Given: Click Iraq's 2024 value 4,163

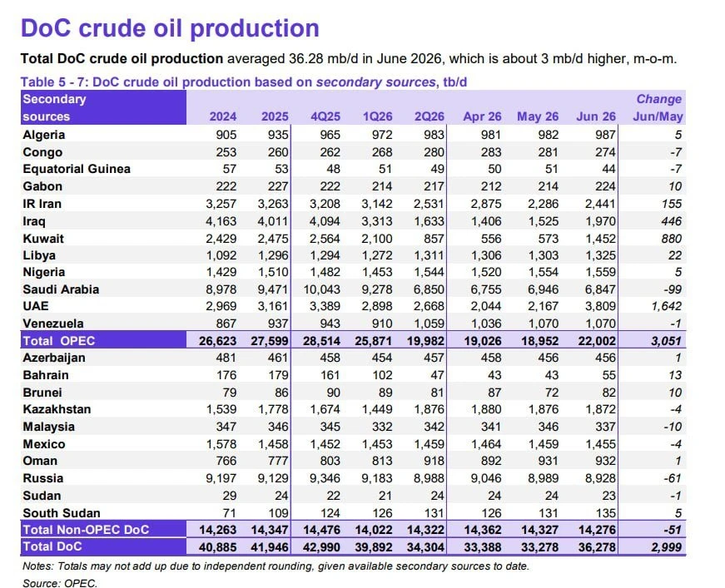Looking at the screenshot, I should [x=221, y=221].
